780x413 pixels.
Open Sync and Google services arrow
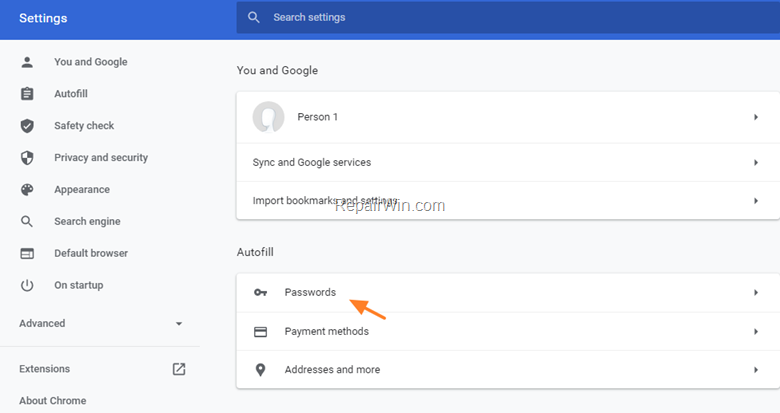[756, 163]
